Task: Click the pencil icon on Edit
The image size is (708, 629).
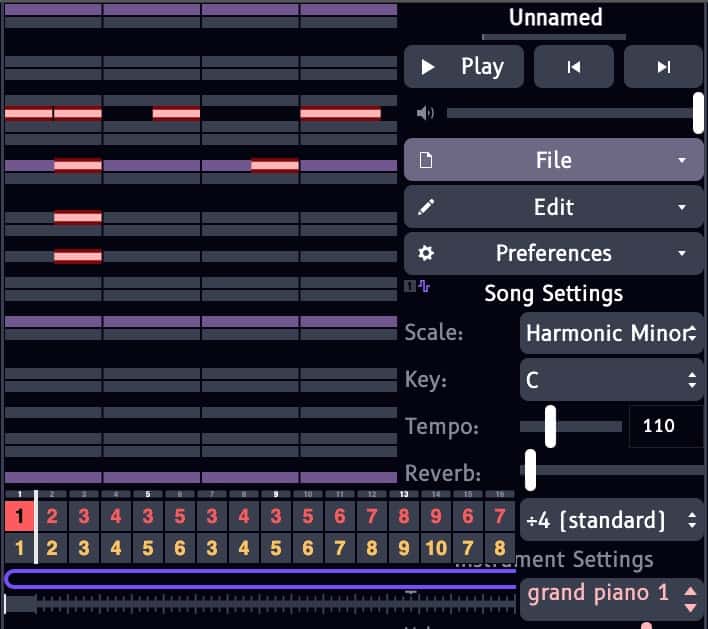Action: tap(425, 207)
